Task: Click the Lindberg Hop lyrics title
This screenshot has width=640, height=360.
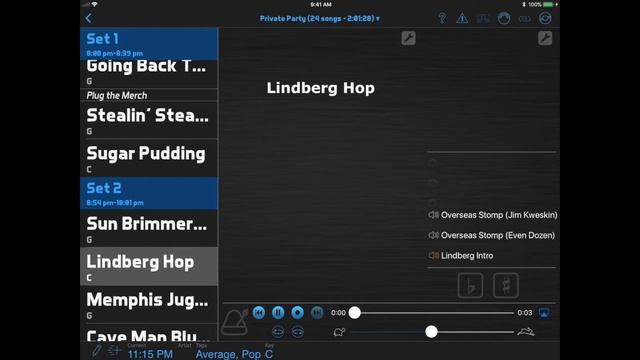Action: pos(321,88)
